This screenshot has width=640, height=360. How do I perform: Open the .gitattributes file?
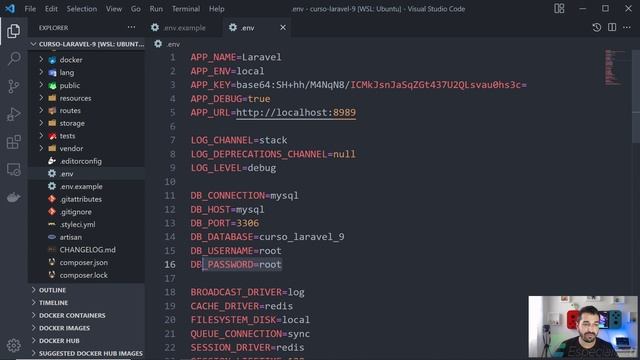(87, 199)
